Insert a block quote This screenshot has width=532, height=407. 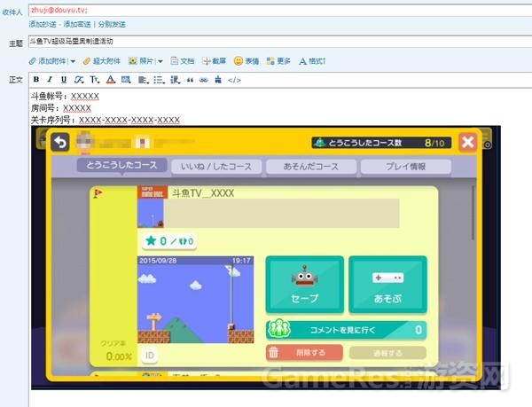[190, 80]
